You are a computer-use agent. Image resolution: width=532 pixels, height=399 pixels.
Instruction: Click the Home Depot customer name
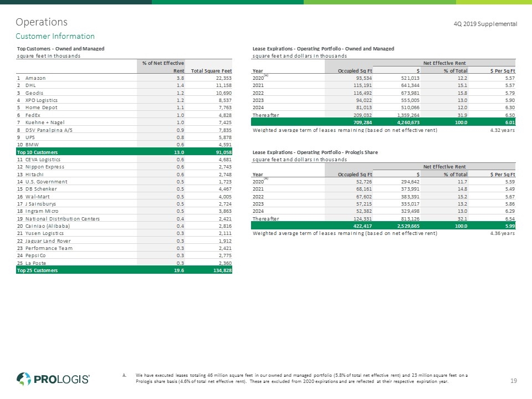(42, 108)
